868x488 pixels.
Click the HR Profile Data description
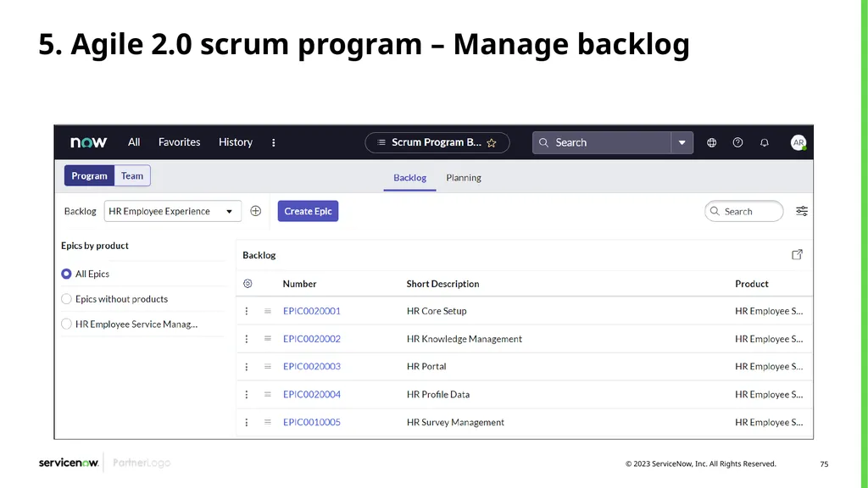click(438, 395)
